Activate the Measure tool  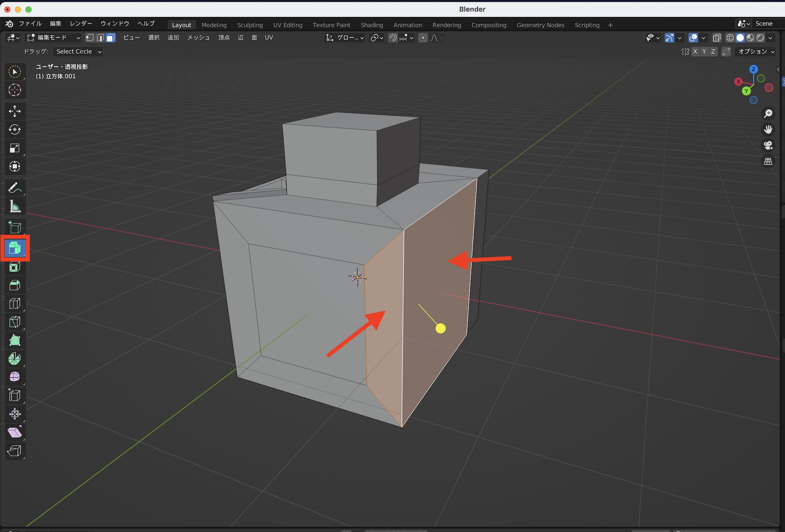[x=15, y=207]
